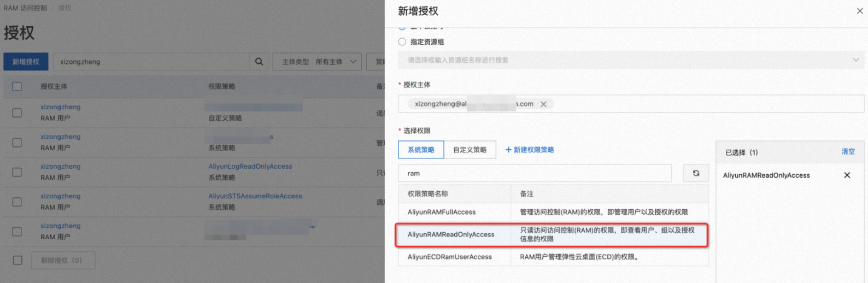Switch to the 自定义策略 tab
The image size is (868, 283).
pyautogui.click(x=470, y=150)
